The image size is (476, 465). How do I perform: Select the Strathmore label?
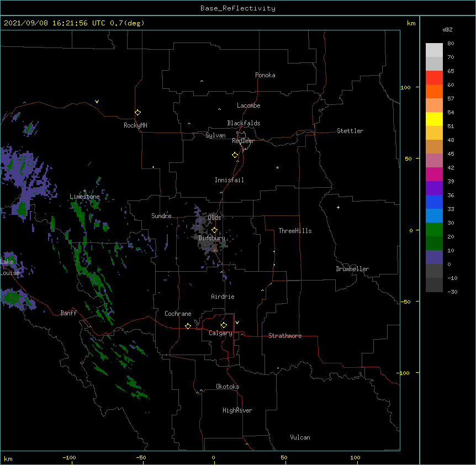point(285,336)
